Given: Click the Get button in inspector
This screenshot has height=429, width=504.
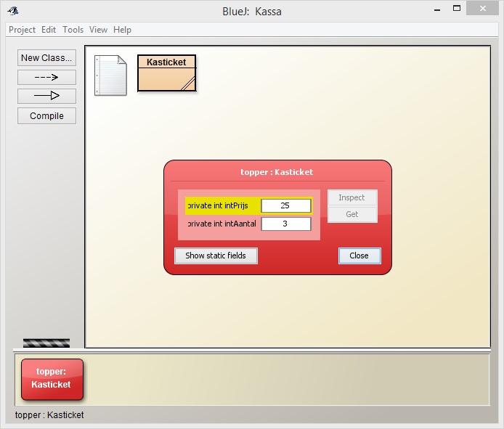Looking at the screenshot, I should (352, 214).
